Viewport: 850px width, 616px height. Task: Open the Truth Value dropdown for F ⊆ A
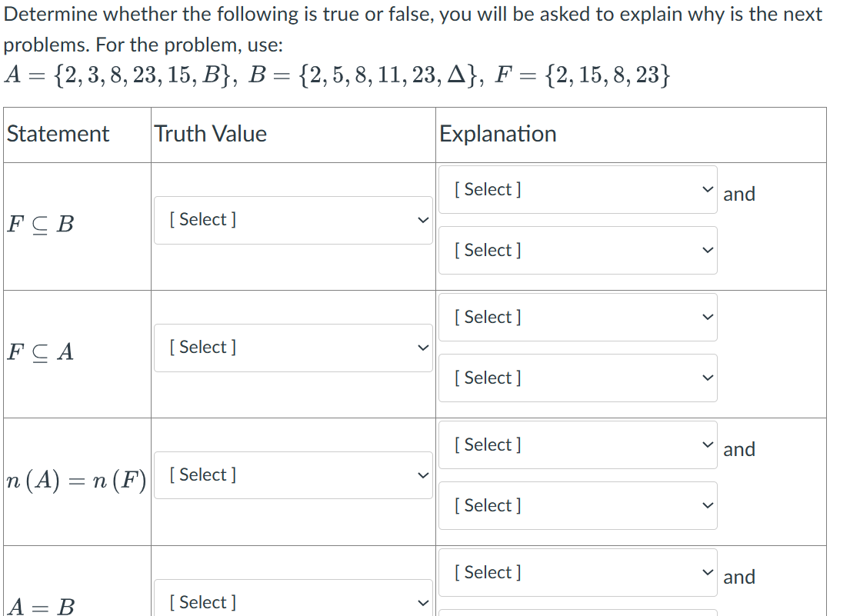point(292,347)
